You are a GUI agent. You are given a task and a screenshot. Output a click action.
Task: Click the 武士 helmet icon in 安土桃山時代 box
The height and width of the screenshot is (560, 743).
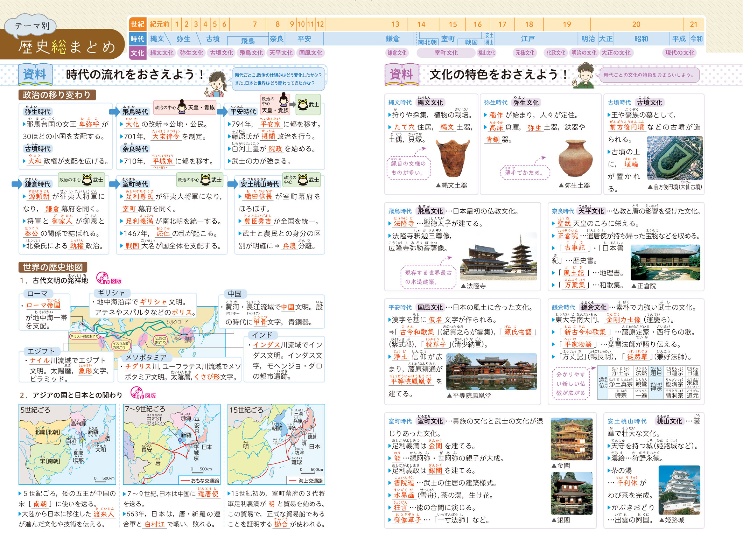click(302, 180)
